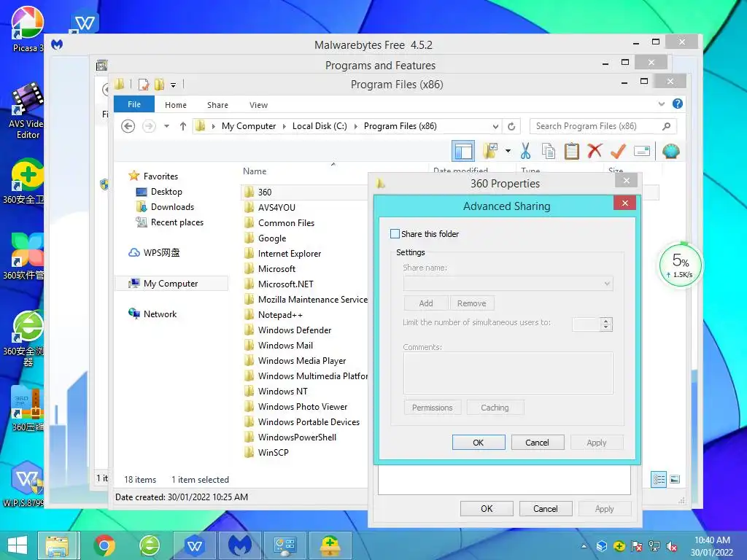Select Network in navigation pane
This screenshot has width=747, height=560.
coord(160,314)
